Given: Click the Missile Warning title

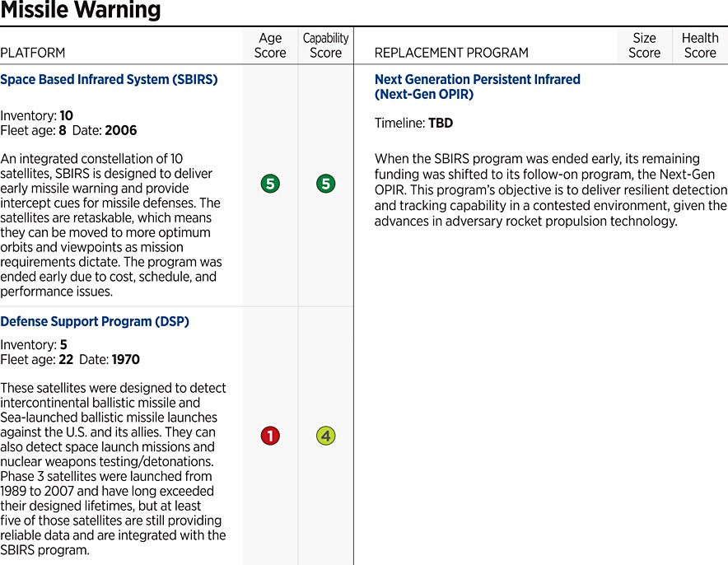Looking at the screenshot, I should tap(81, 12).
